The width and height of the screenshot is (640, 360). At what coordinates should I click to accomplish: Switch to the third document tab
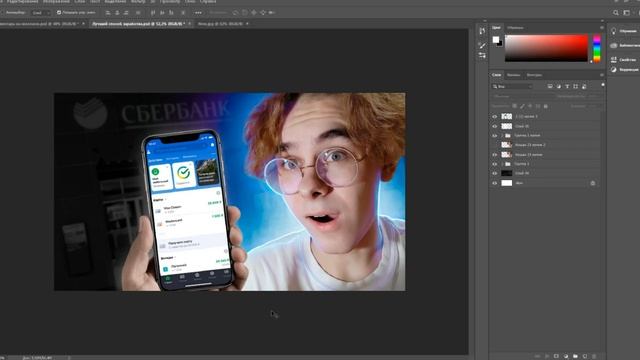click(220, 24)
